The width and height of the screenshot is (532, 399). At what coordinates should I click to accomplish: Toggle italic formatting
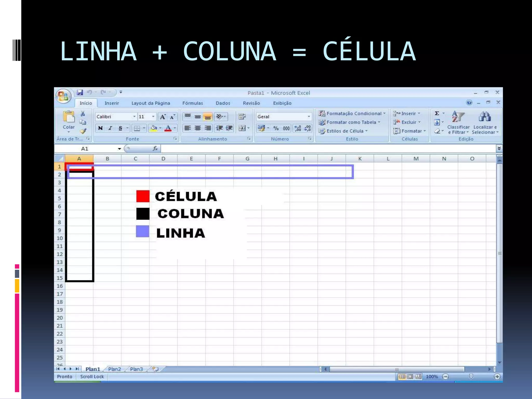(110, 128)
